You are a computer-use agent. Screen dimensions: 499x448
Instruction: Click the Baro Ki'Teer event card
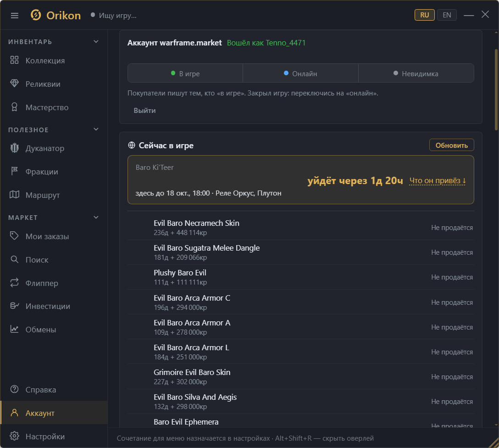pyautogui.click(x=300, y=179)
